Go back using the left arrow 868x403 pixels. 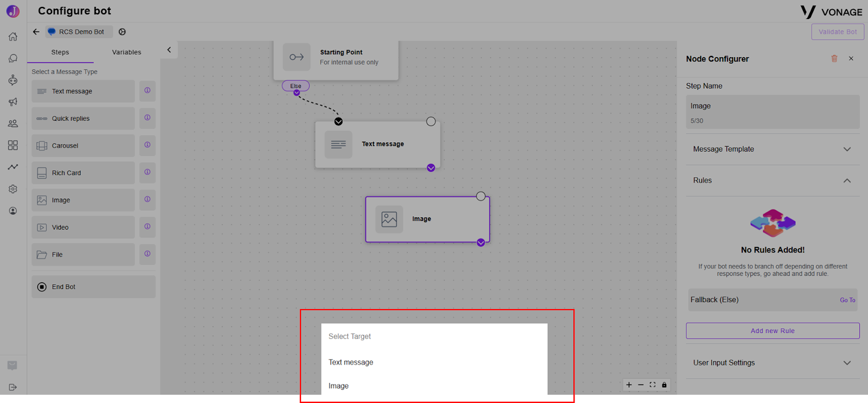point(36,32)
